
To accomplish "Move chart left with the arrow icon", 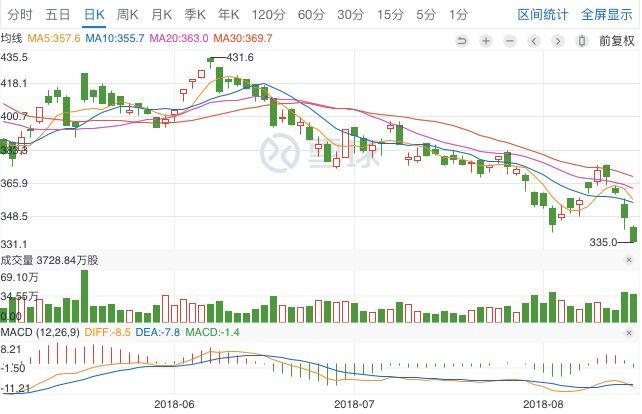I will point(533,41).
